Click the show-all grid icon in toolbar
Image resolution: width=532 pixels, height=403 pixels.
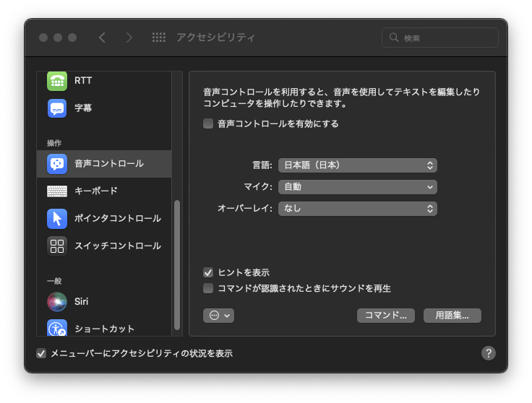tap(159, 38)
